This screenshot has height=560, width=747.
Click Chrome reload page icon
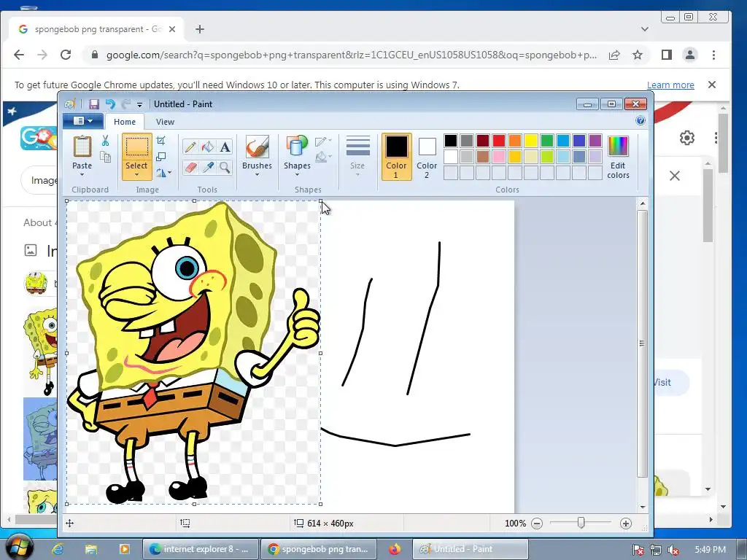[66, 55]
